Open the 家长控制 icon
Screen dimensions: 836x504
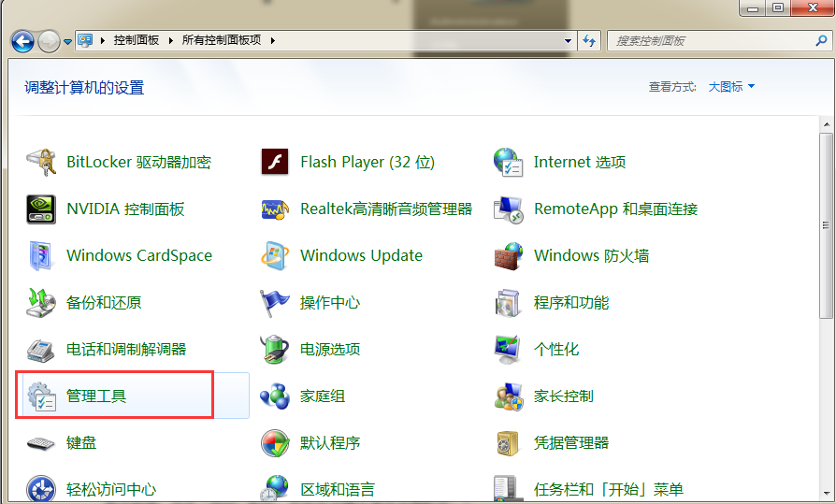click(508, 396)
